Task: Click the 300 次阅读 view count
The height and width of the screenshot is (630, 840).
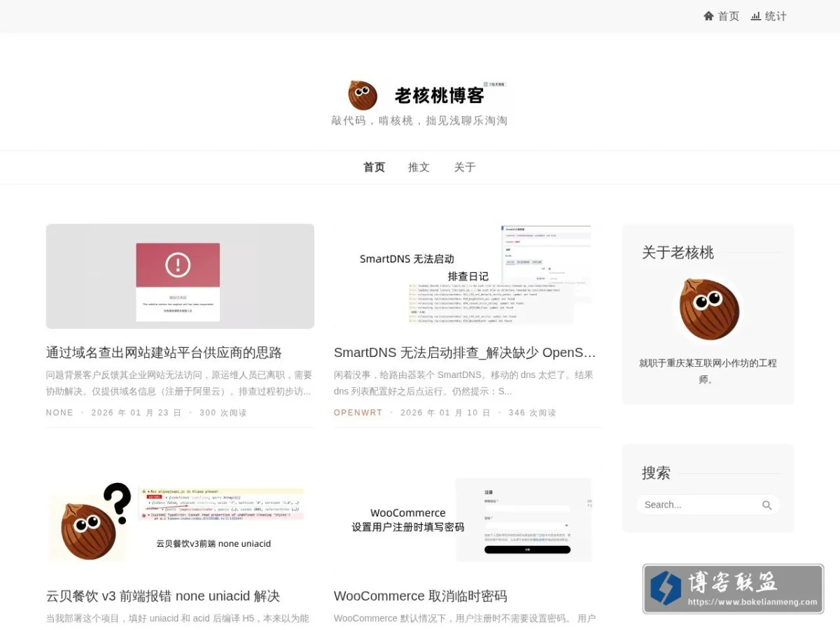Action: point(223,413)
